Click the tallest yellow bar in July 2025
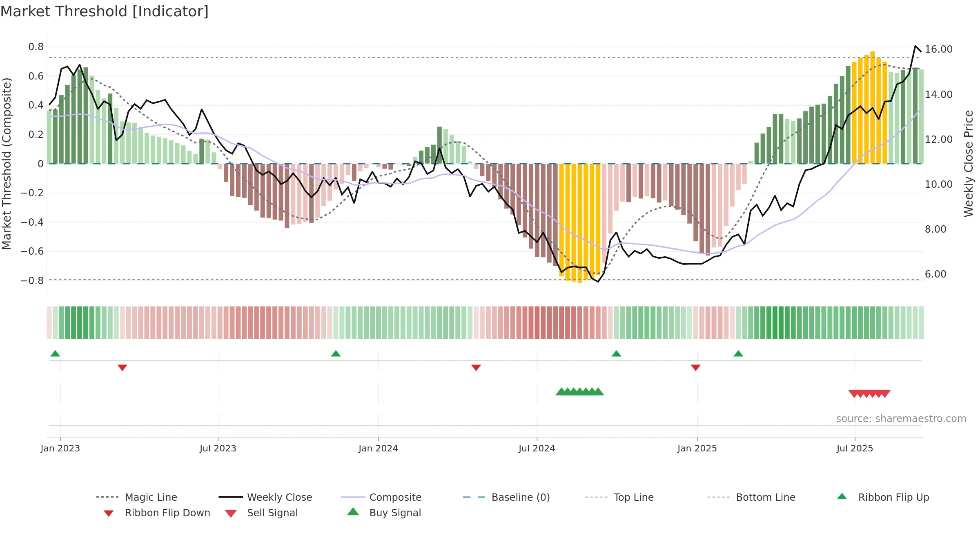The width and height of the screenshot is (980, 551). (872, 107)
